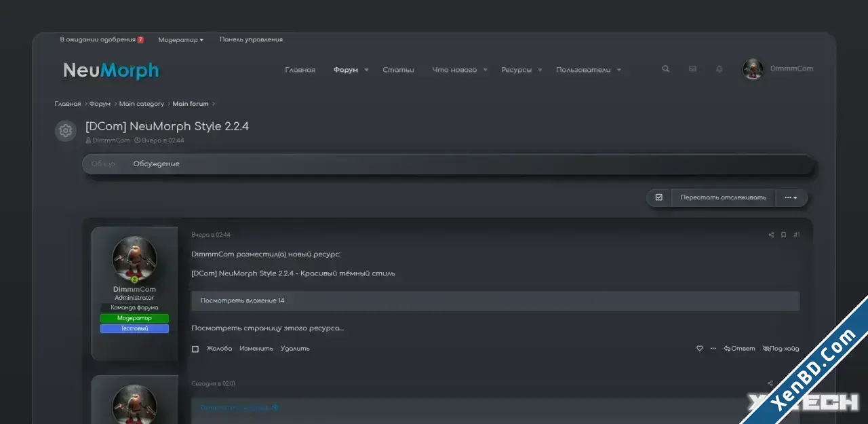
Task: Switch to the Обзор tab
Action: point(103,164)
